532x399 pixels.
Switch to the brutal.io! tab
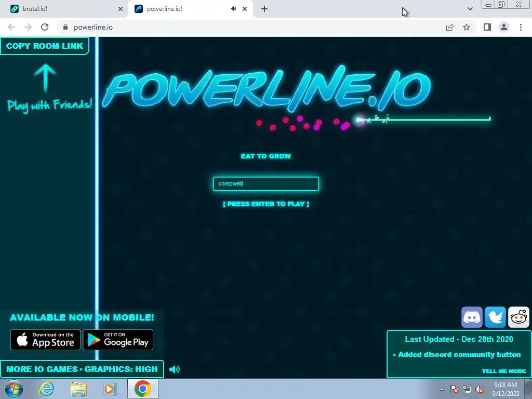(64, 9)
